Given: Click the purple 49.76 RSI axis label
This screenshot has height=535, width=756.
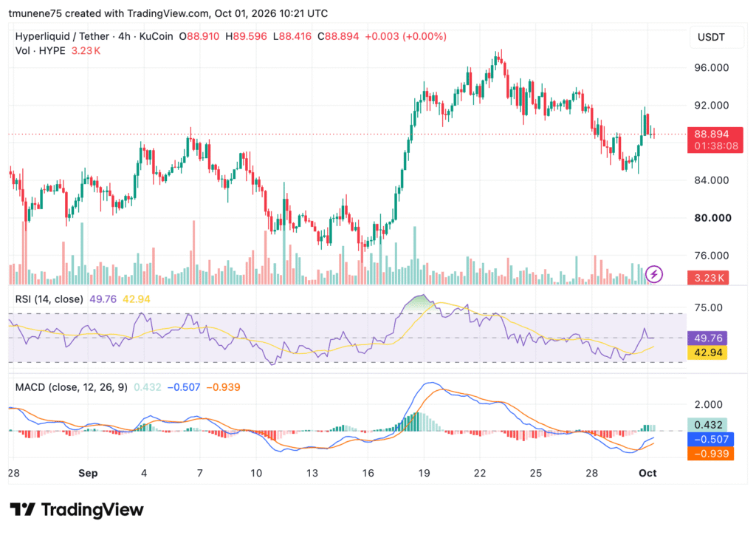Looking at the screenshot, I should click(707, 338).
